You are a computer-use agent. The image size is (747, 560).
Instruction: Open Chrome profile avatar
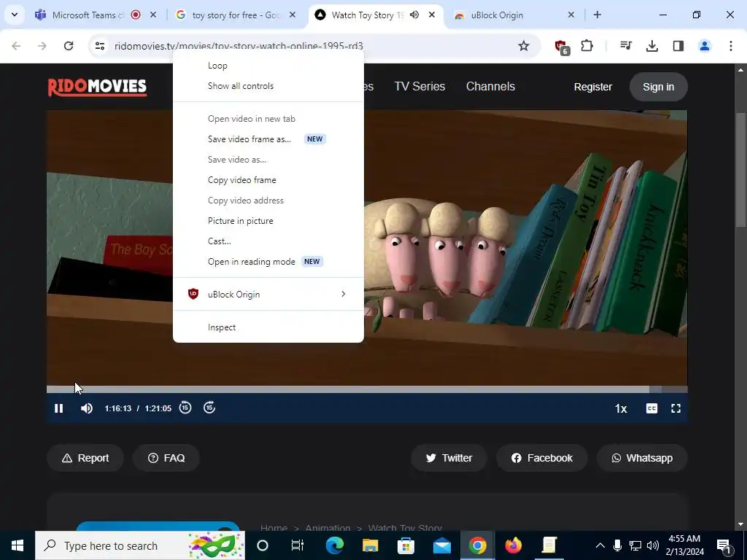[704, 46]
